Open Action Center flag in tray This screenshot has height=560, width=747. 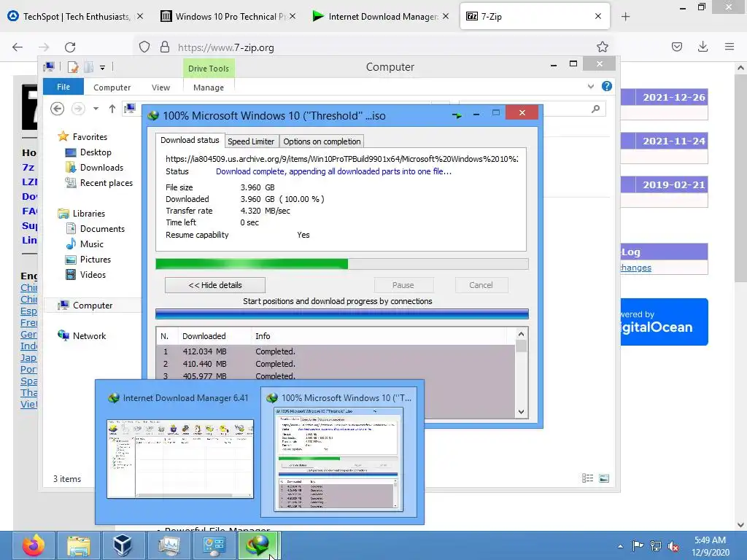click(638, 545)
